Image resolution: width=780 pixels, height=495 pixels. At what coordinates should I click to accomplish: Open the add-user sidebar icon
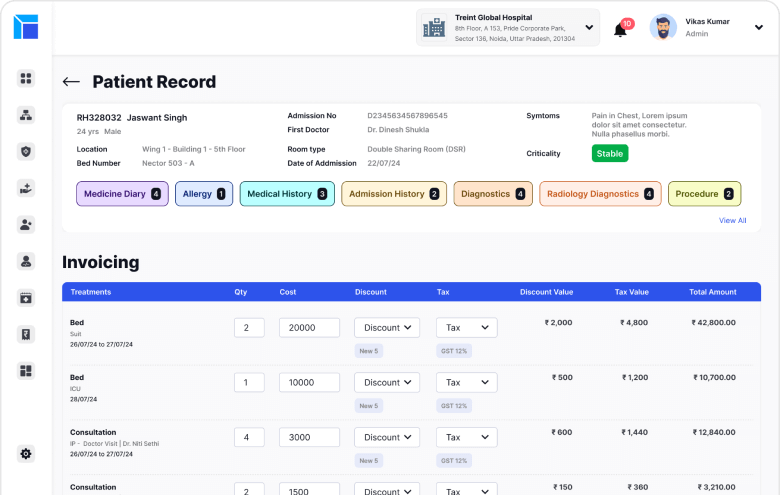click(26, 225)
